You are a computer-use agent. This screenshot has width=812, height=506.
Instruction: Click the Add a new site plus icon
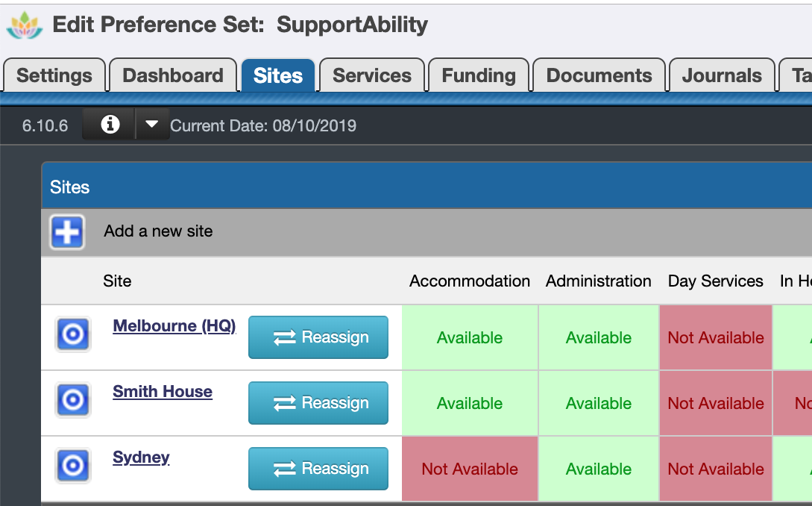66,232
